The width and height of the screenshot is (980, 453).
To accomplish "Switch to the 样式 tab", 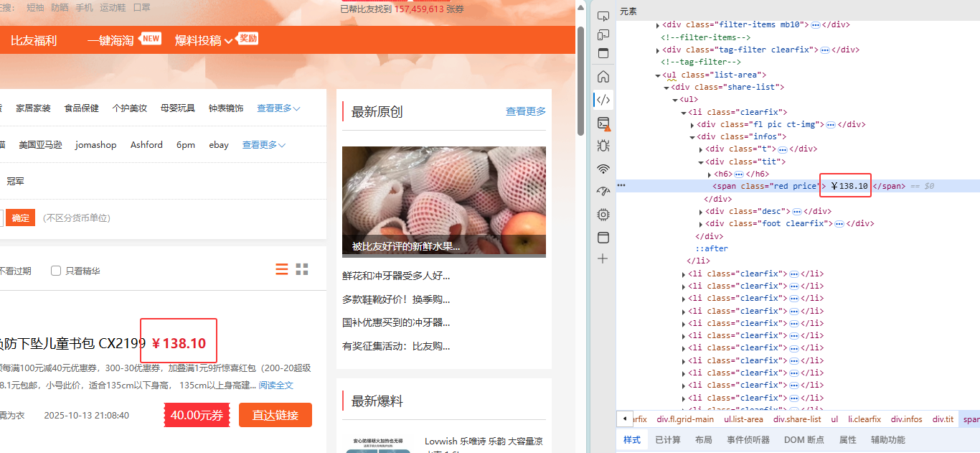I will coord(631,440).
